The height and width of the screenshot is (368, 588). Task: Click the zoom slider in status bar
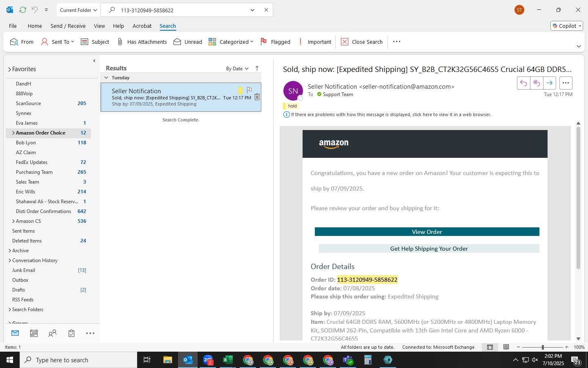pos(543,347)
